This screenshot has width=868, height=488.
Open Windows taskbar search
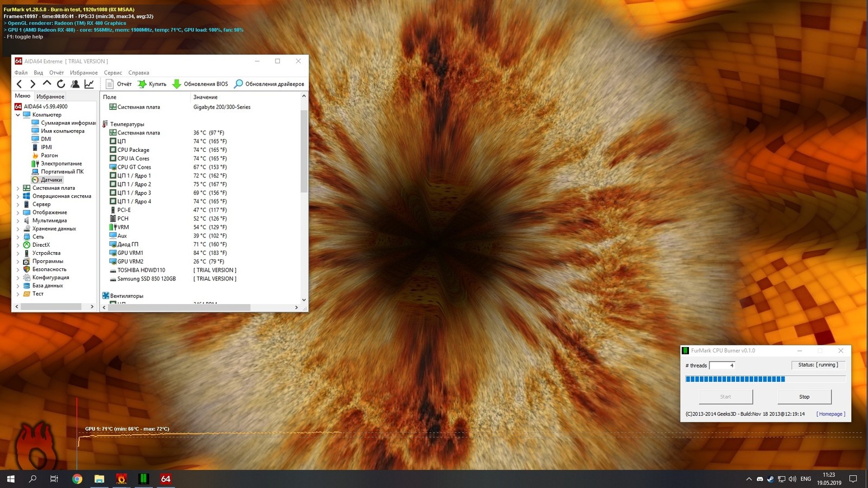tap(33, 479)
